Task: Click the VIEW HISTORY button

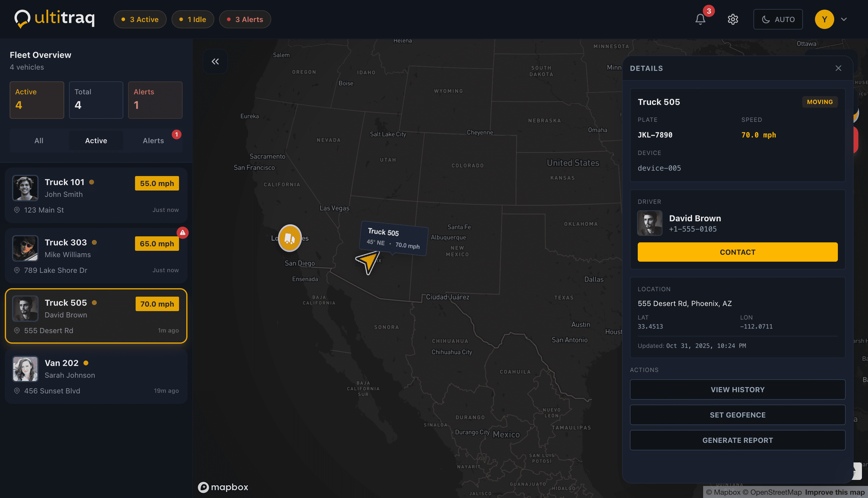Action: [x=737, y=389]
